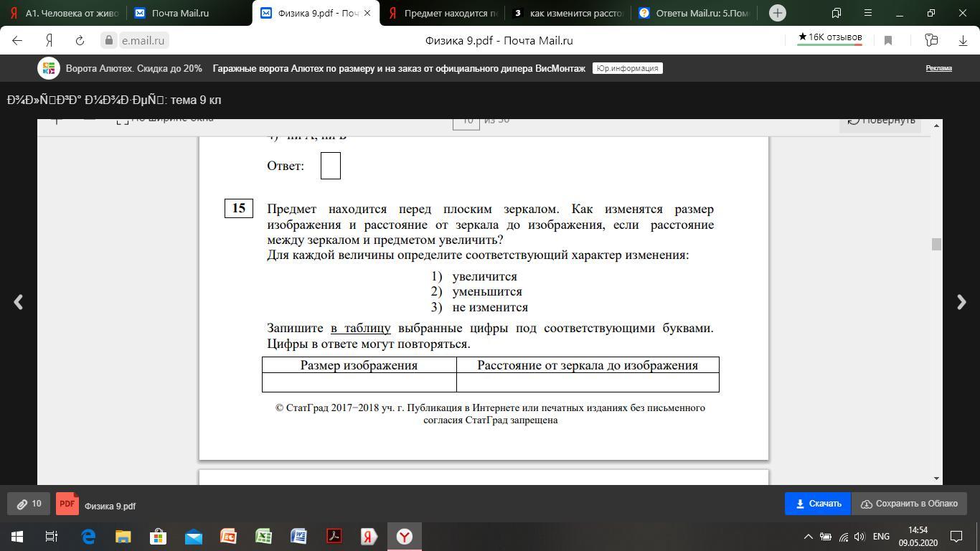
Task: Click the 'Размер изображения' table header
Action: (359, 365)
